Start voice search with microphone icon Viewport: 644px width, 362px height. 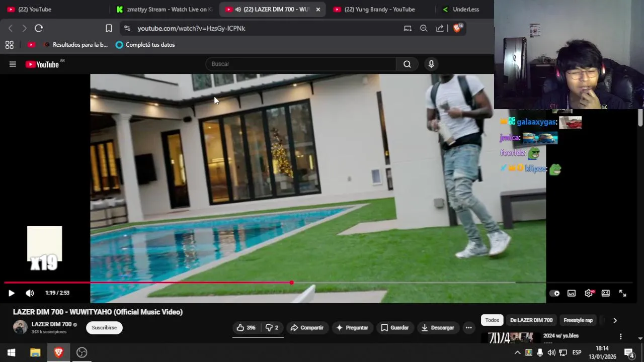(x=431, y=64)
